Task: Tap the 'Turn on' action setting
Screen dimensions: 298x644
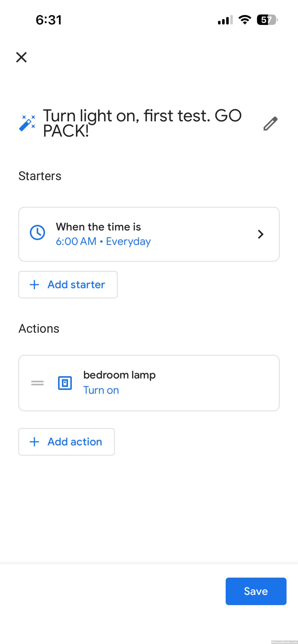Action: click(101, 390)
